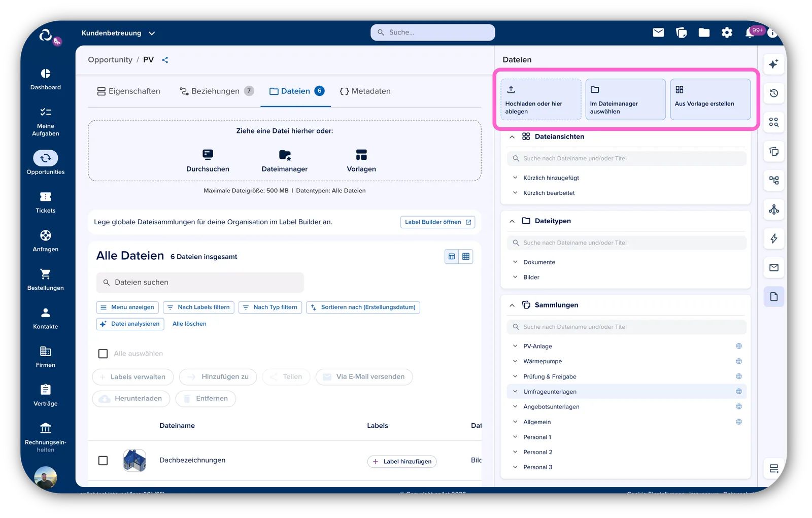The width and height of the screenshot is (812, 518).
Task: Expand the PV-Anlage collection
Action: (x=515, y=346)
